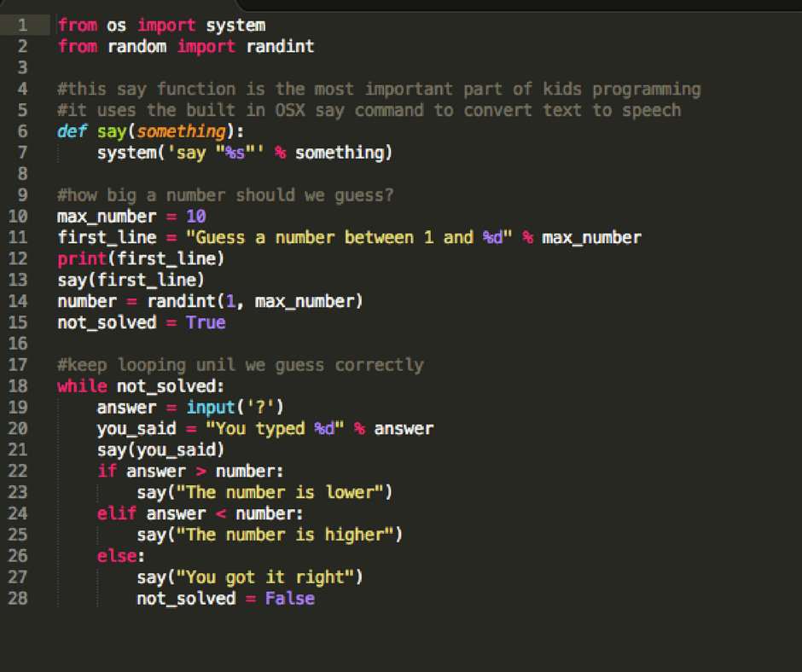Click "randint" in the line 2 import

[x=281, y=47]
